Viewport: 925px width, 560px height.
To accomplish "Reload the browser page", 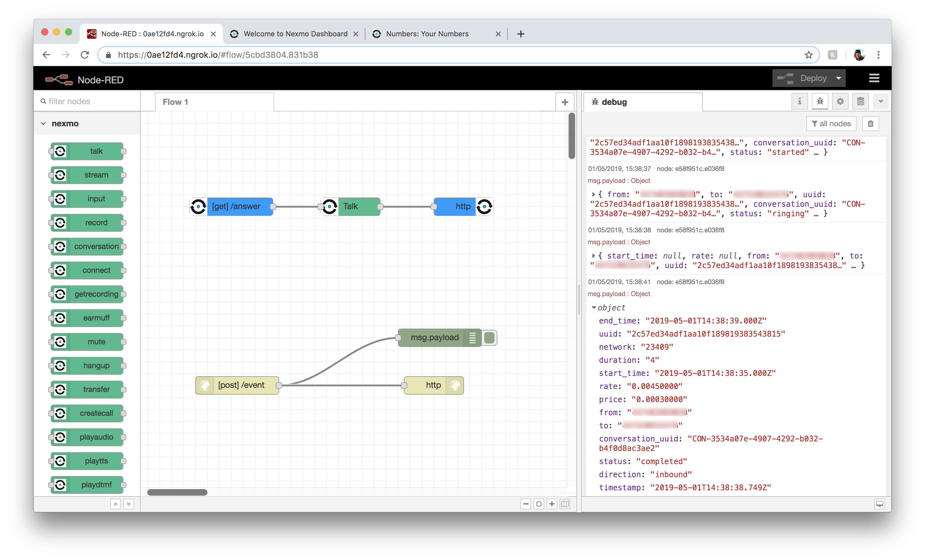I will [85, 55].
